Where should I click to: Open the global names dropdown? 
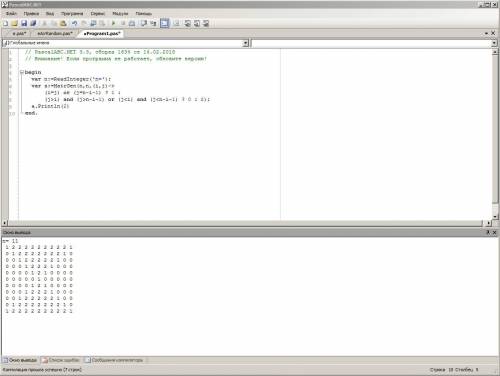(246, 43)
